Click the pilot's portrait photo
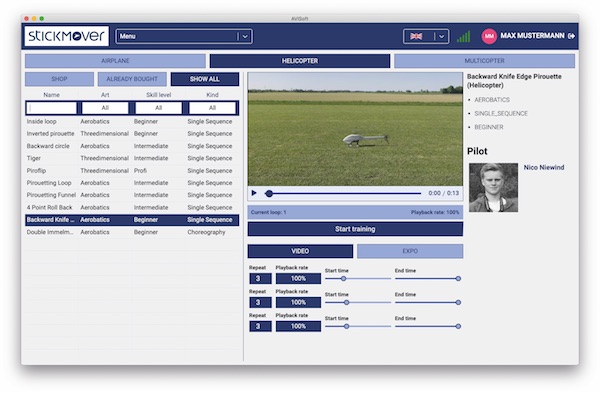 pos(493,188)
